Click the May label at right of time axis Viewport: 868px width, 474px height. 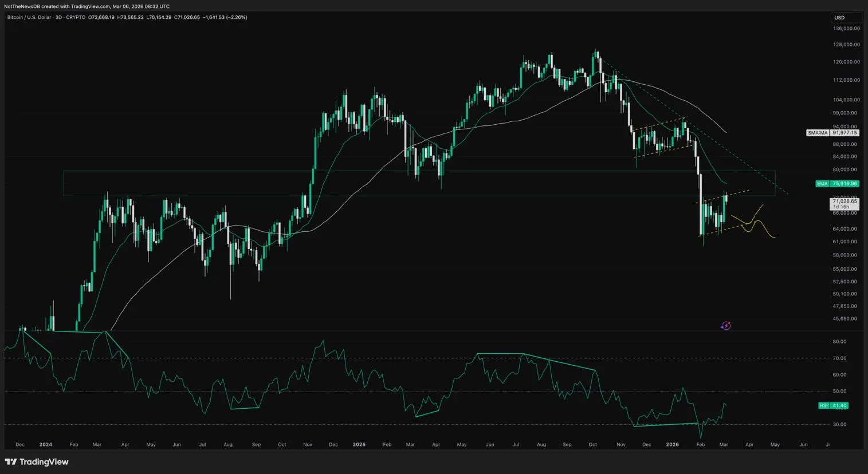(775, 445)
